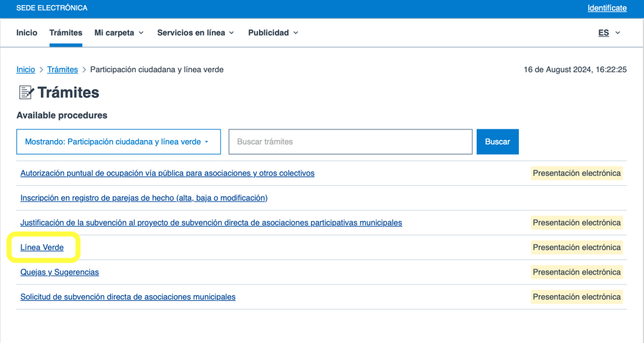Open Solicitud de subvención directa link
The width and height of the screenshot is (644, 343).
pyautogui.click(x=128, y=297)
